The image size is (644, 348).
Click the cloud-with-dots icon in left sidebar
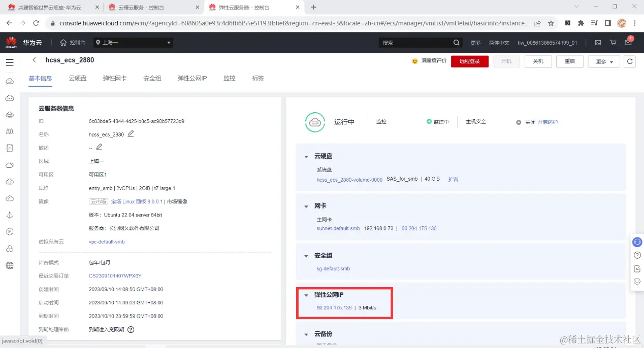(10, 98)
